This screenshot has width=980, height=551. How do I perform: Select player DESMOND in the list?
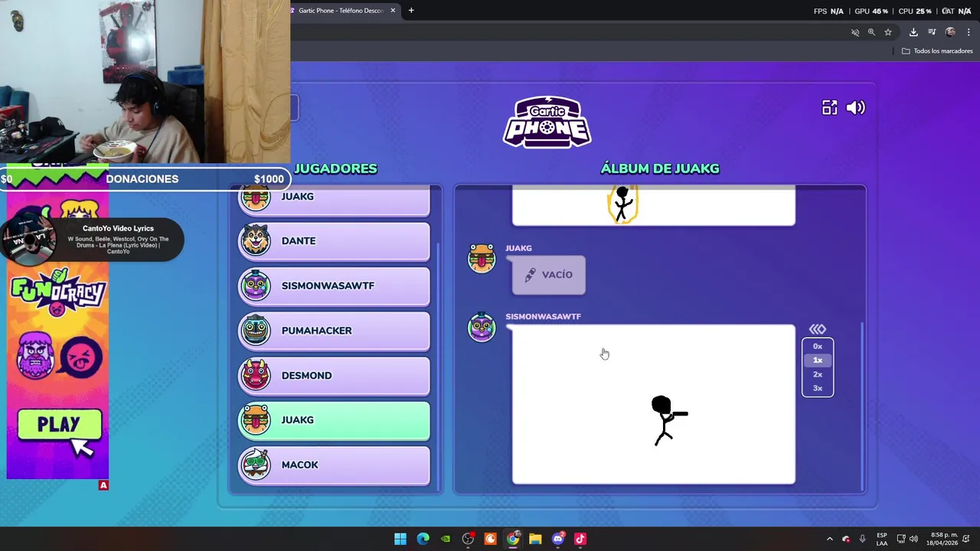pos(335,376)
